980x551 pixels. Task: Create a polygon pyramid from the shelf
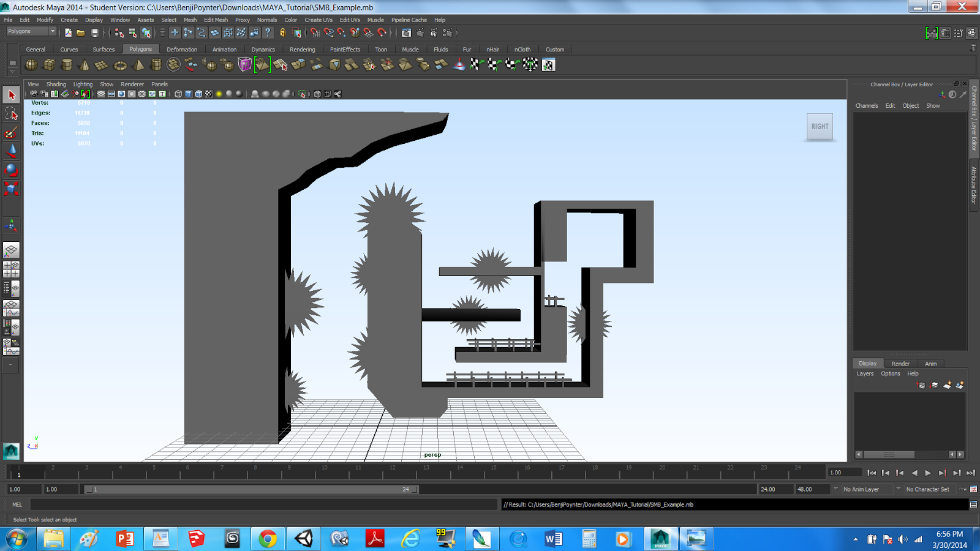click(x=138, y=64)
